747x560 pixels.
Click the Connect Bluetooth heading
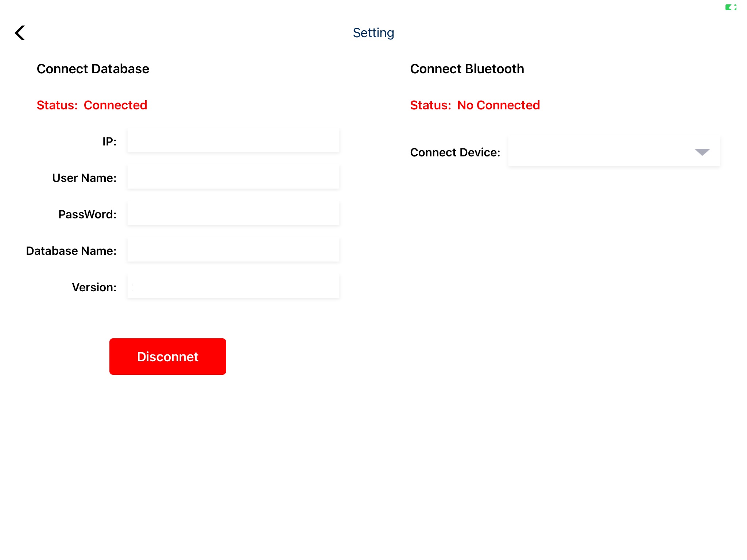[x=467, y=69]
